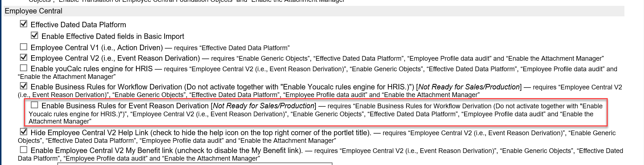Uncheck Business Rules for Workflow Derivation checkbox
644x165 pixels.
[x=24, y=86]
